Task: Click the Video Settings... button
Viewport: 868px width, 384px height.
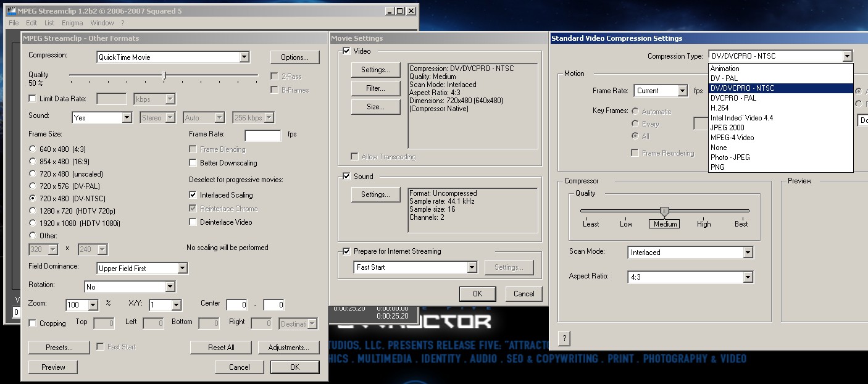Action: click(375, 70)
